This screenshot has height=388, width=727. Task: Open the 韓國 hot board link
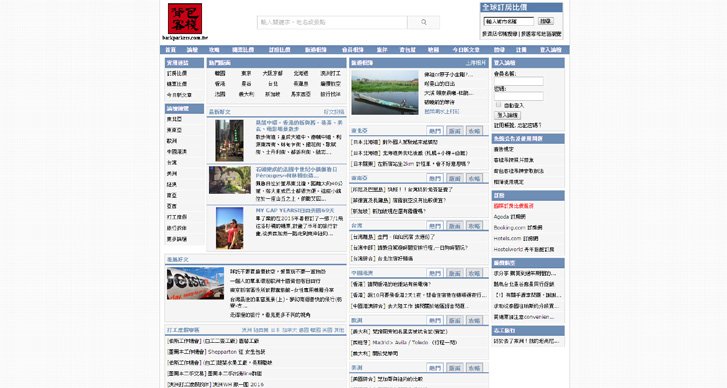click(220, 73)
